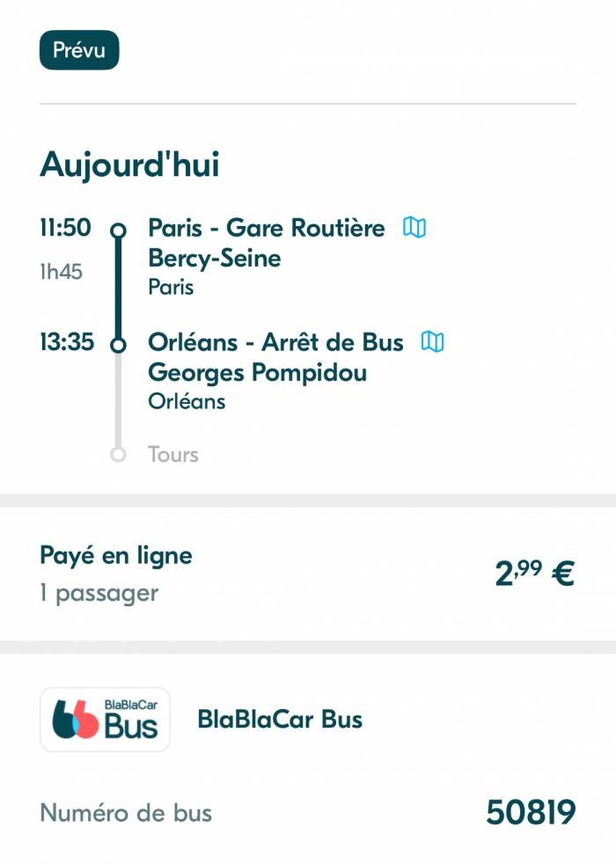The width and height of the screenshot is (616, 864).
Task: Click the Numéro de bus label
Action: tap(126, 813)
